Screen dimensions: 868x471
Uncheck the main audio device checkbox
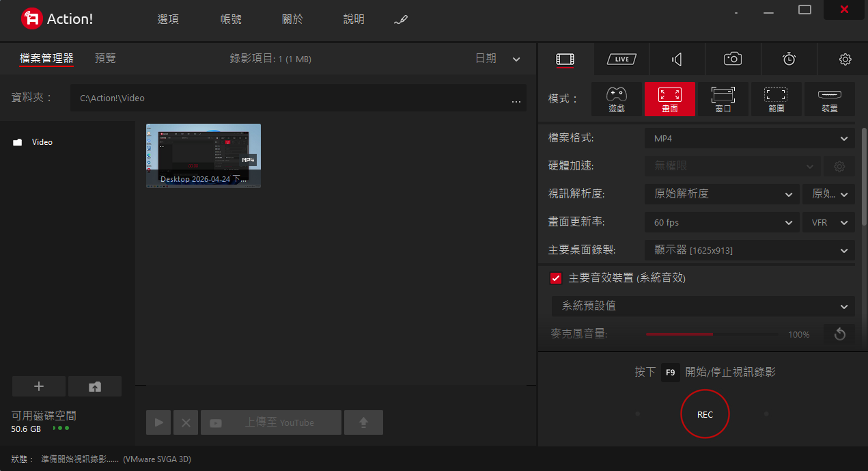(556, 278)
